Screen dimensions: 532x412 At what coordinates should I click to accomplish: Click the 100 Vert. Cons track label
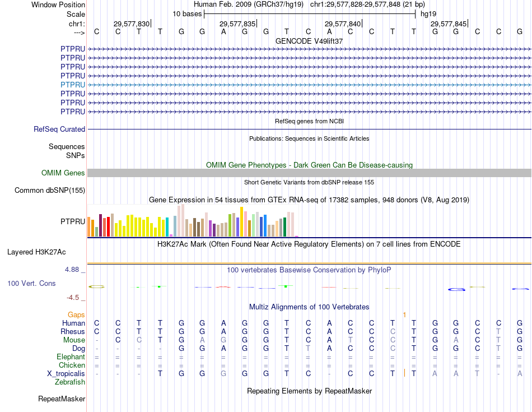click(x=31, y=284)
